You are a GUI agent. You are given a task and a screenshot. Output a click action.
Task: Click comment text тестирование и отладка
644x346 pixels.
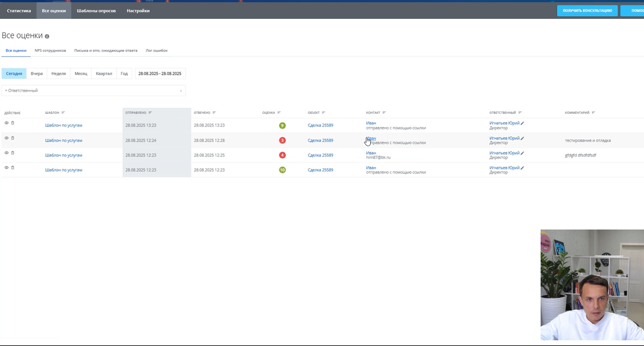pyautogui.click(x=588, y=141)
